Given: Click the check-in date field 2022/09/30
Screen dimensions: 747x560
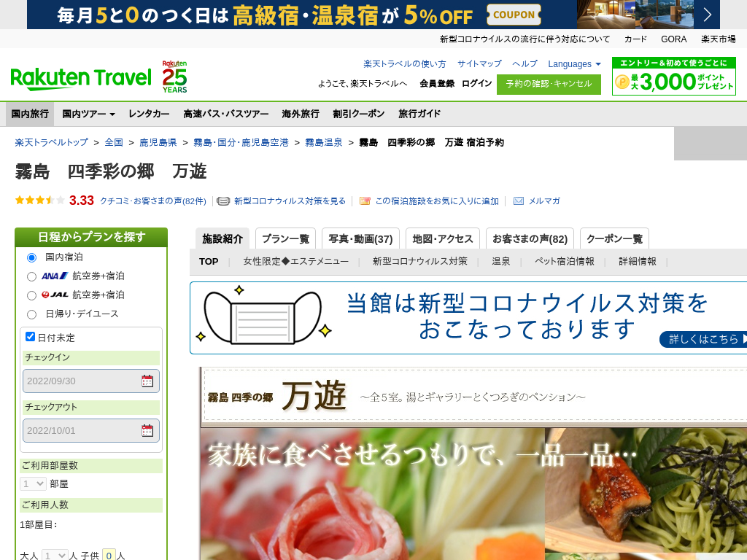Looking at the screenshot, I should 91,381.
